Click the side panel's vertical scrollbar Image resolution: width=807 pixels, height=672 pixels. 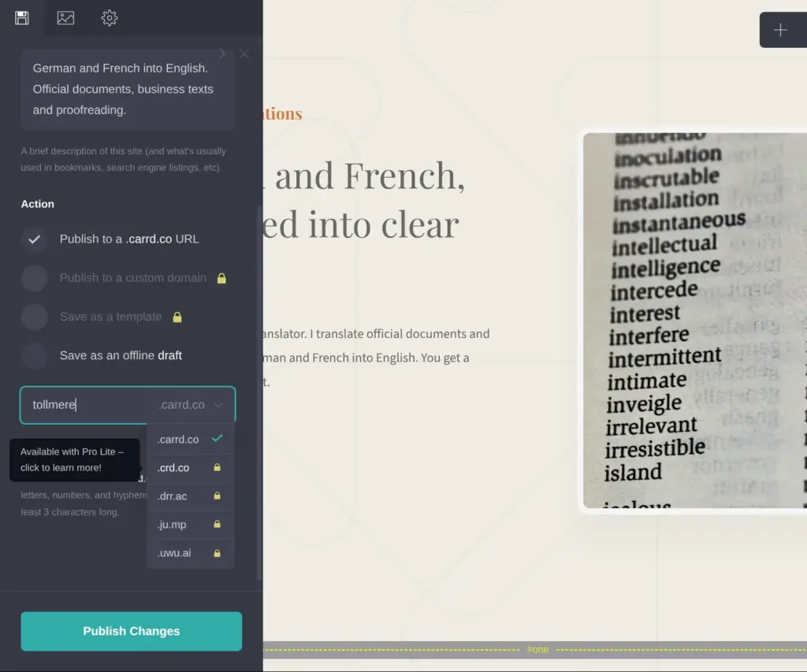[x=259, y=394]
